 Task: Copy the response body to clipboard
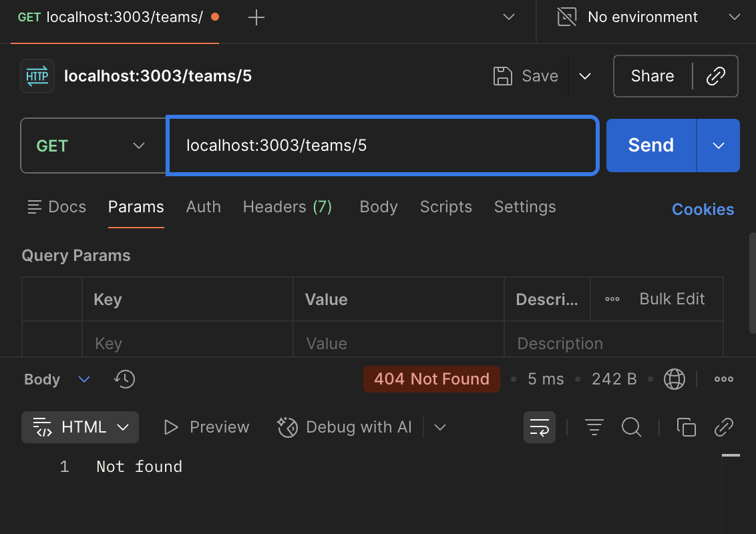click(686, 427)
